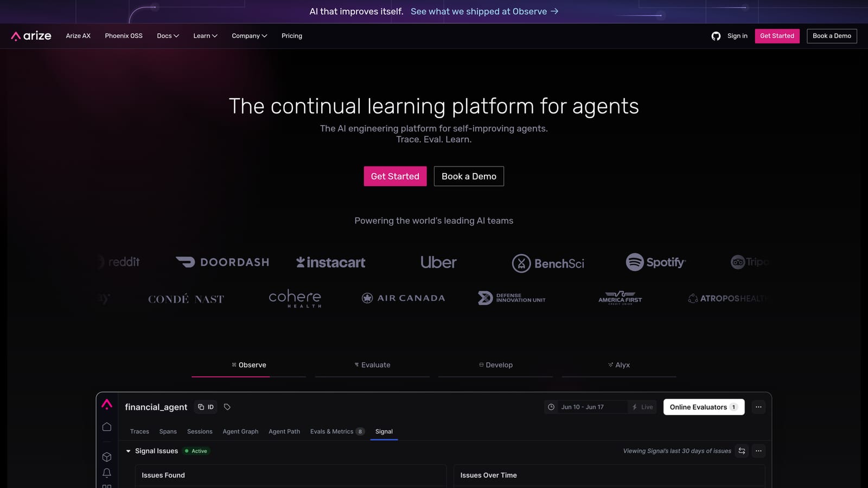Click the home icon in demo sidebar

(x=107, y=427)
